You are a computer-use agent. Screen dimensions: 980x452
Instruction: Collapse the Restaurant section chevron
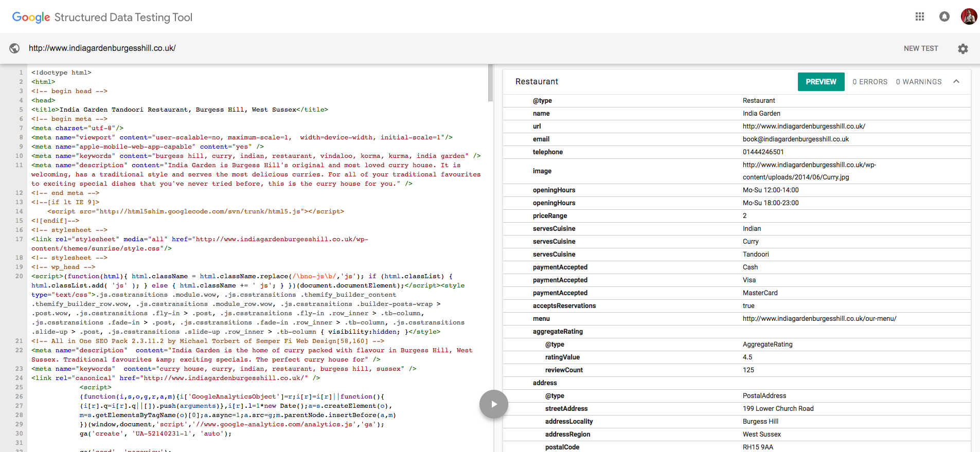(x=956, y=81)
